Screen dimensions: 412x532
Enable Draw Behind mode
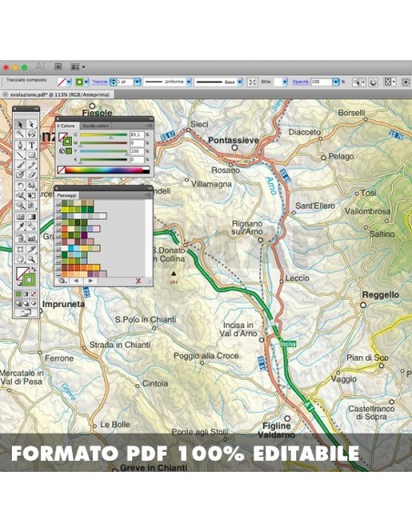click(26, 303)
